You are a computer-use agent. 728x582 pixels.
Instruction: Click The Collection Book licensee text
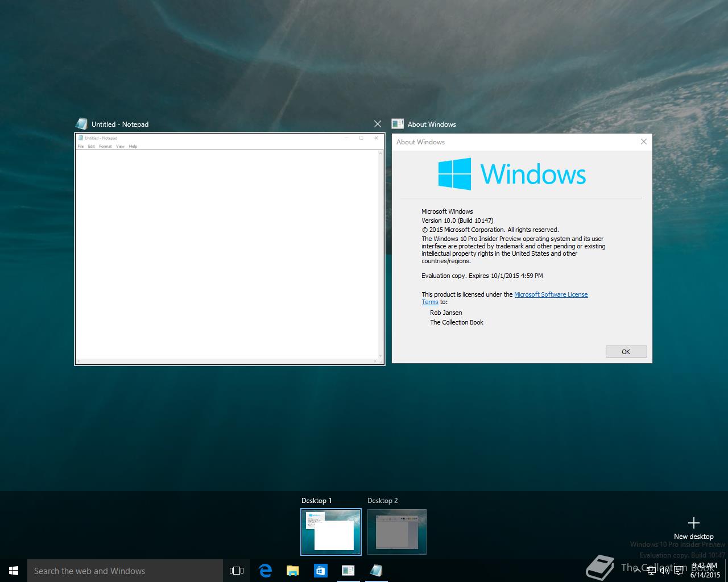[457, 322]
